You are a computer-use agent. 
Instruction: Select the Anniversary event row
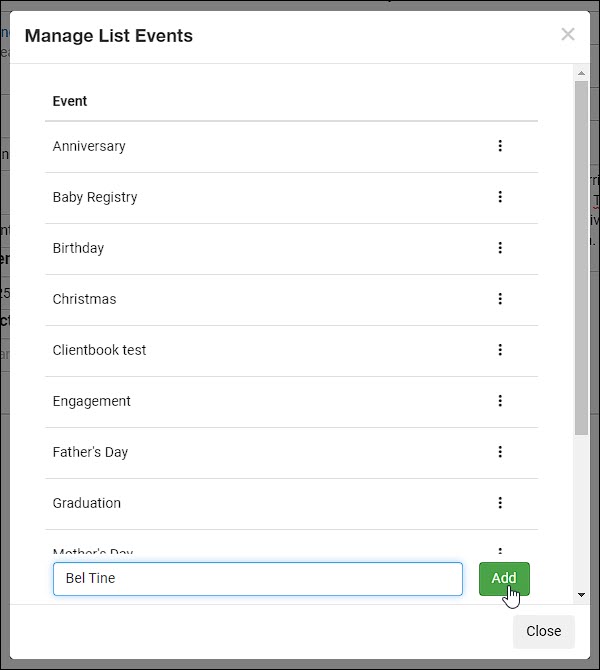291,147
